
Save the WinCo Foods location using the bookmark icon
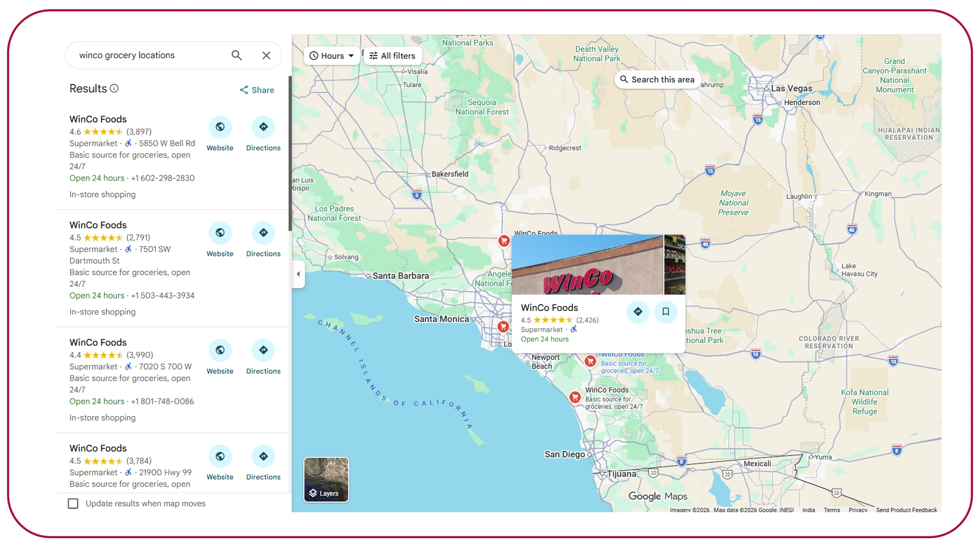[x=666, y=311]
